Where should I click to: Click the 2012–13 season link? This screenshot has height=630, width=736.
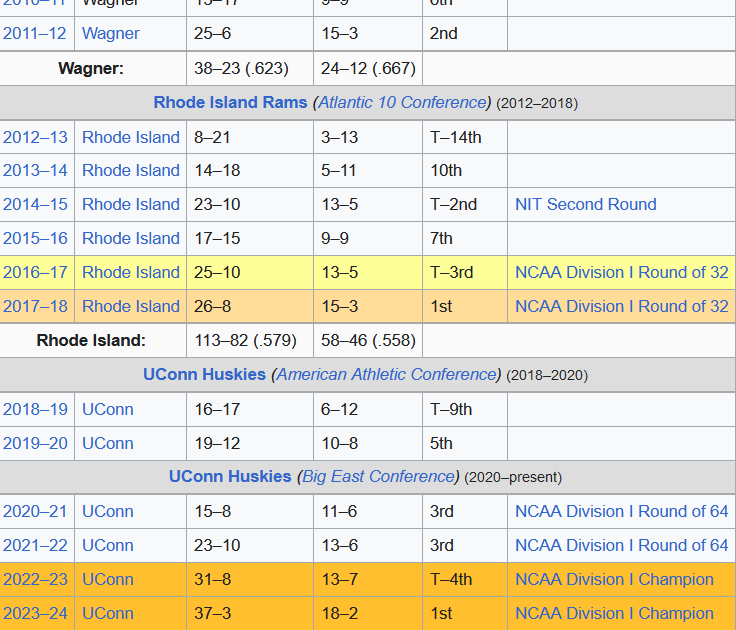tap(35, 137)
